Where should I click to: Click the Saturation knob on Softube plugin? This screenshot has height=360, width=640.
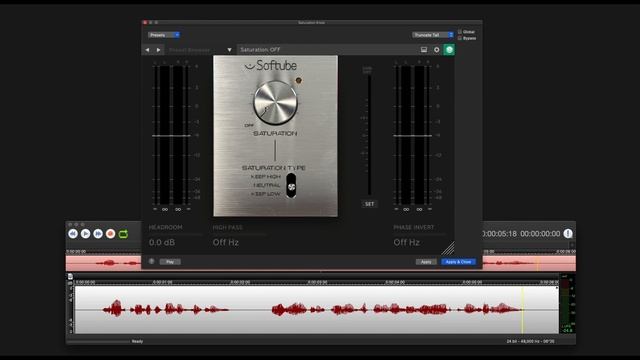tap(276, 103)
